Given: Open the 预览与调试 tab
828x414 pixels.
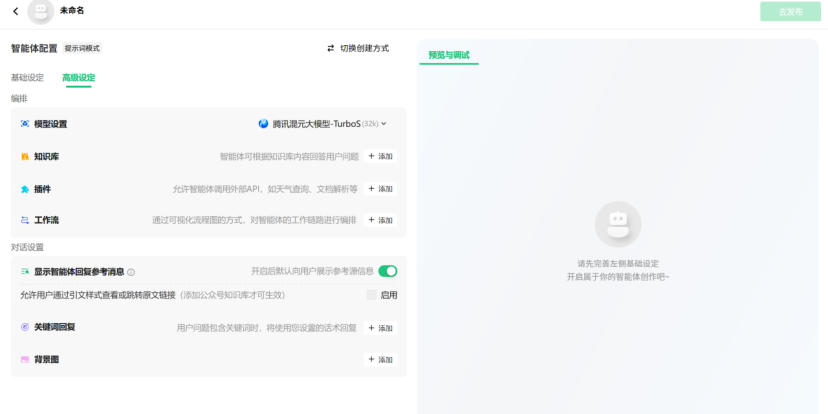Looking at the screenshot, I should pos(449,55).
